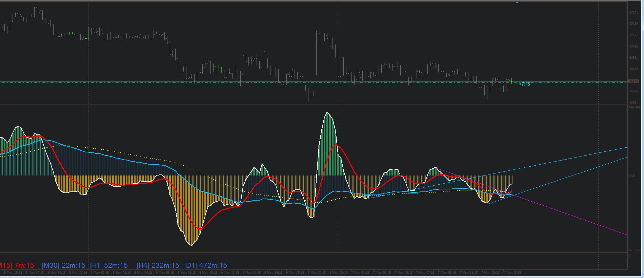Click time axis label 6 May 14:15
Viewport: 644px width, 278px height.
(x=251, y=273)
